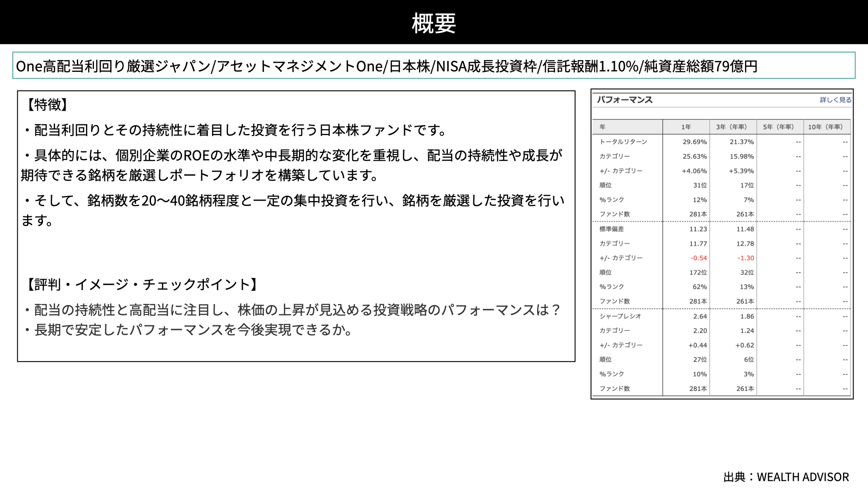
Task: Select the 1年 column header
Action: tap(686, 127)
